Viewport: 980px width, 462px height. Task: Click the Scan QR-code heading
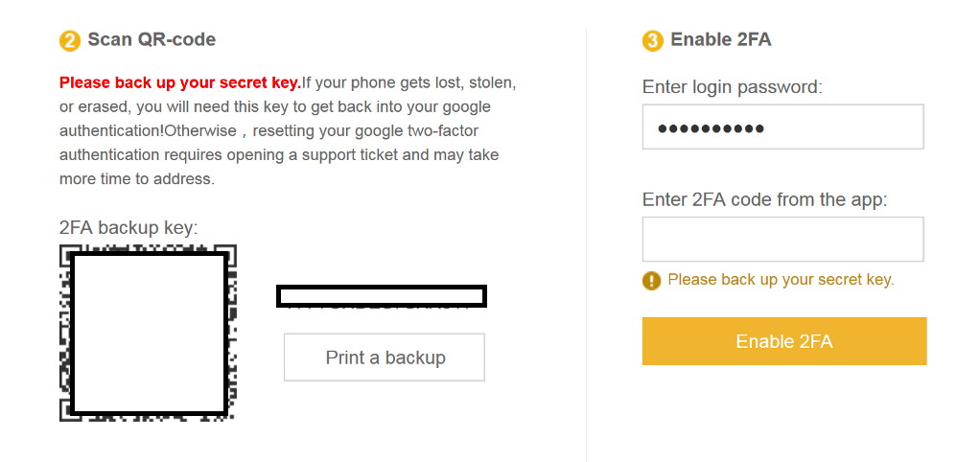pyautogui.click(x=152, y=40)
